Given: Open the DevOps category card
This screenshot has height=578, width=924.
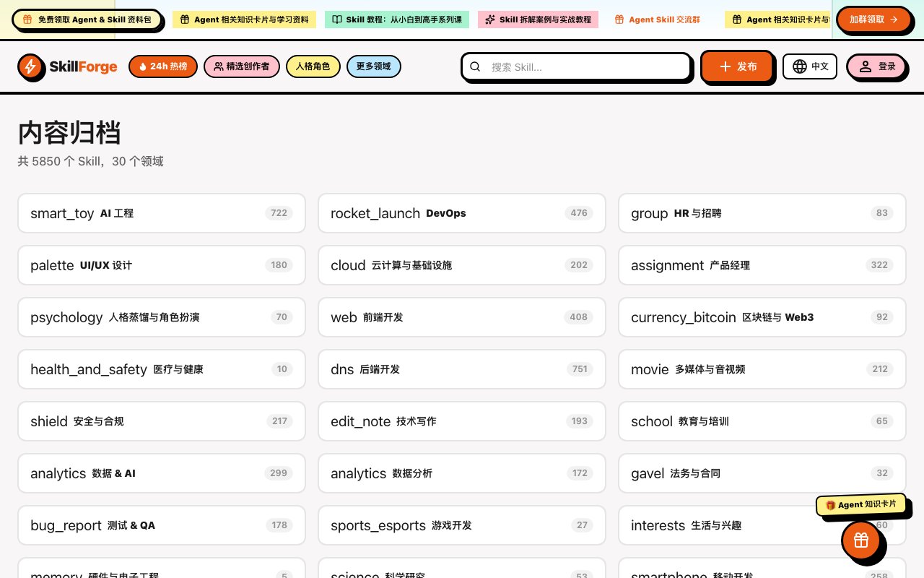Looking at the screenshot, I should 462,213.
